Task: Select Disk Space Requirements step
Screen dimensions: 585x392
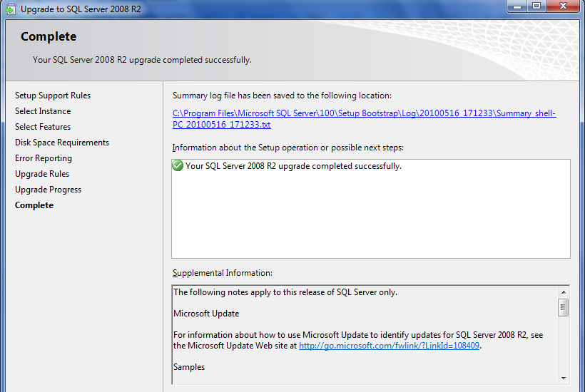Action: pos(62,143)
